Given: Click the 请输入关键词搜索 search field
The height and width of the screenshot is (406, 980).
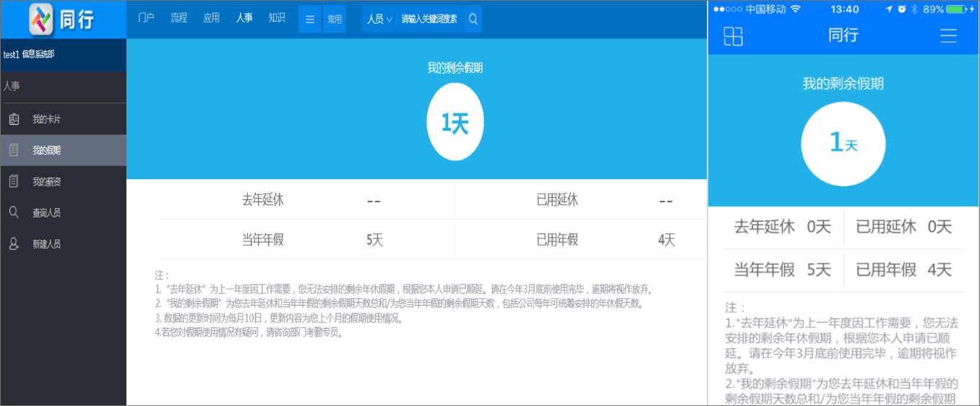Looking at the screenshot, I should tap(429, 20).
